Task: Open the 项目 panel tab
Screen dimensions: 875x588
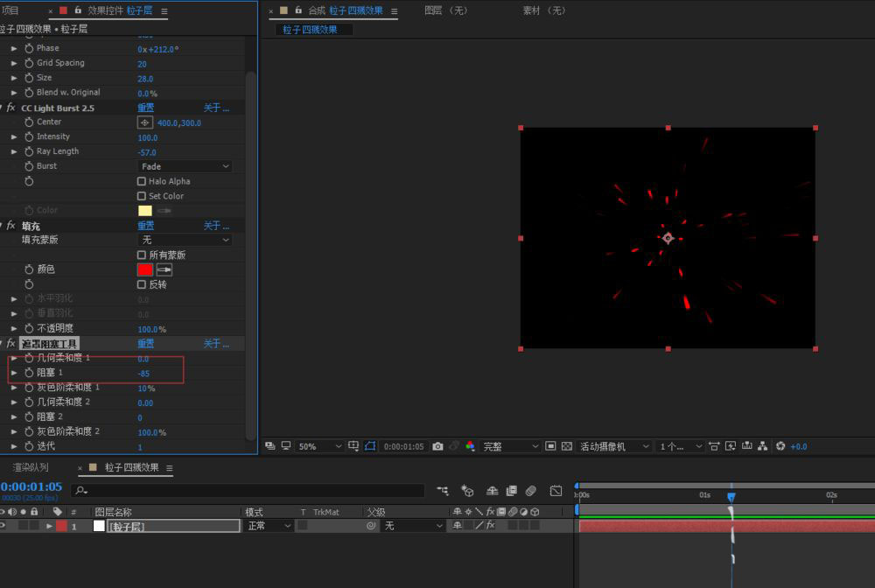Action: click(x=10, y=10)
